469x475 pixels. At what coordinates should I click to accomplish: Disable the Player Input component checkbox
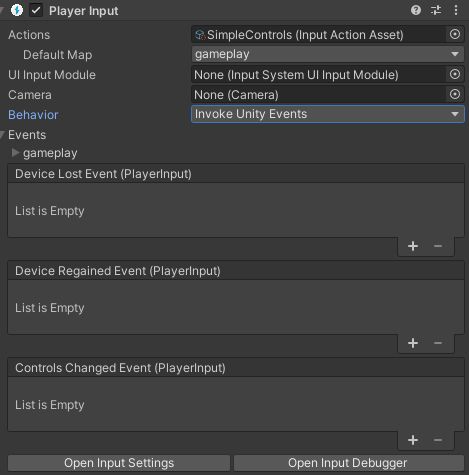point(36,10)
